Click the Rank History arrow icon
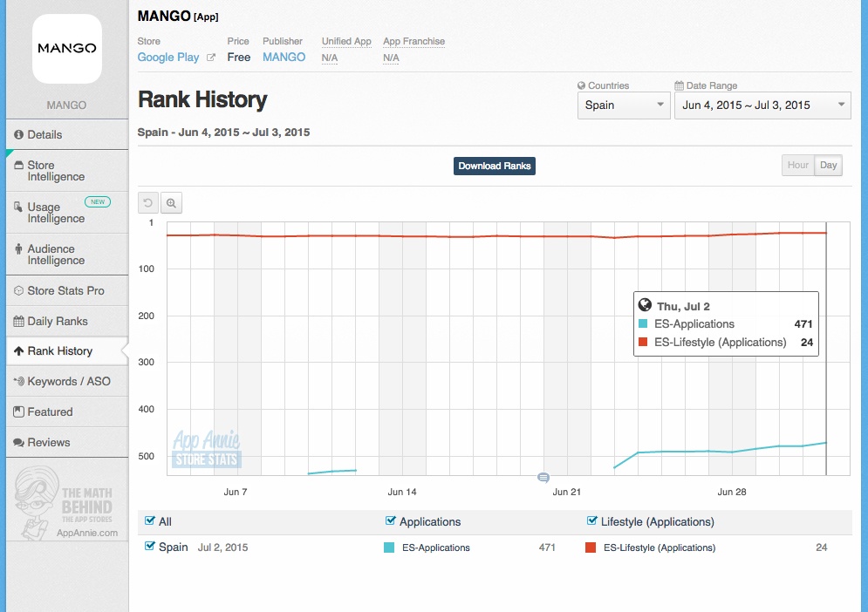Viewport: 868px width, 612px height. [x=19, y=350]
